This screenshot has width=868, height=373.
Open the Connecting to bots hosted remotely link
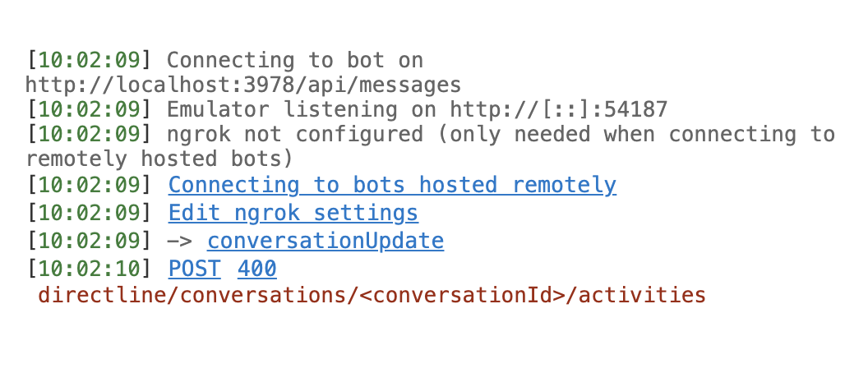click(392, 185)
